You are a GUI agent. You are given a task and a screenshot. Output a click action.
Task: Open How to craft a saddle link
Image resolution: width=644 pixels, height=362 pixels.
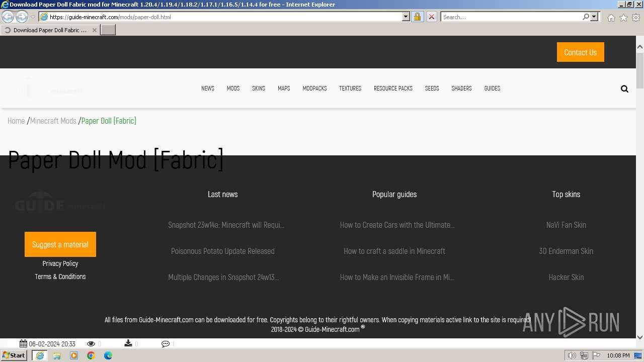pyautogui.click(x=394, y=251)
